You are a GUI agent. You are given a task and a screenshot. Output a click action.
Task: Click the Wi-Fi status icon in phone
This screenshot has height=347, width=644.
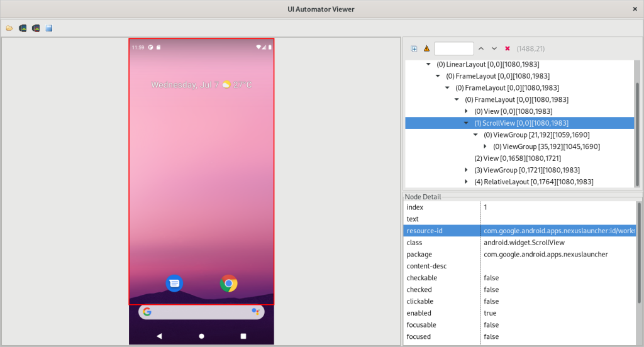258,47
